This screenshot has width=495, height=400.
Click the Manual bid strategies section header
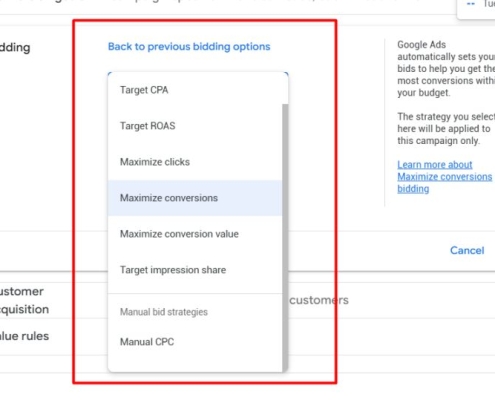[164, 312]
